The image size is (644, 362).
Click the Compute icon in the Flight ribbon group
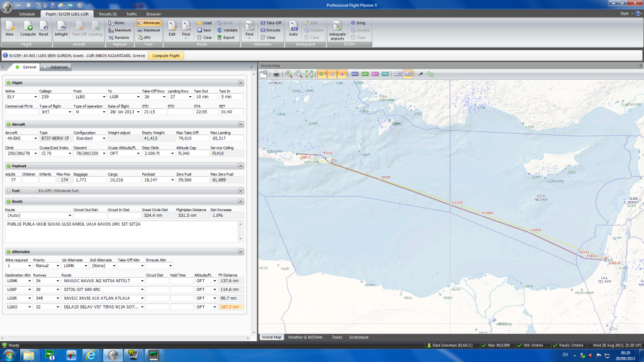28,28
